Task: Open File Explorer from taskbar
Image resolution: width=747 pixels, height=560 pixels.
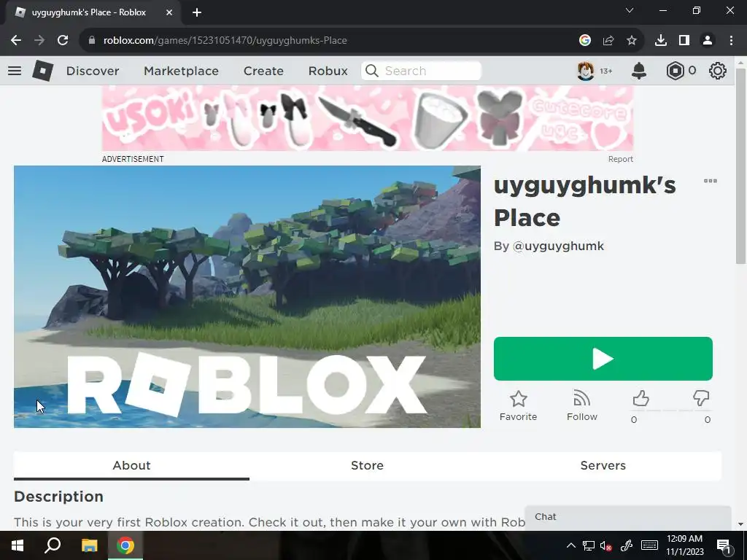Action: (x=89, y=545)
